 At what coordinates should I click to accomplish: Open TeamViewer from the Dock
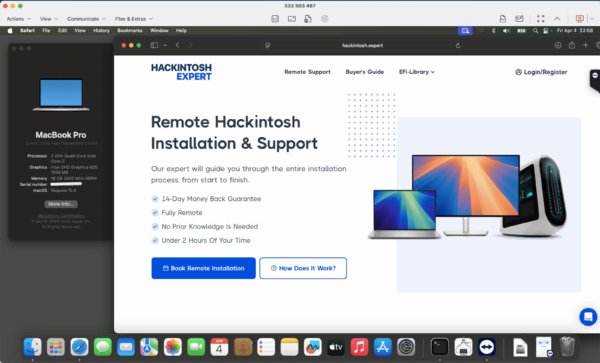click(x=486, y=347)
